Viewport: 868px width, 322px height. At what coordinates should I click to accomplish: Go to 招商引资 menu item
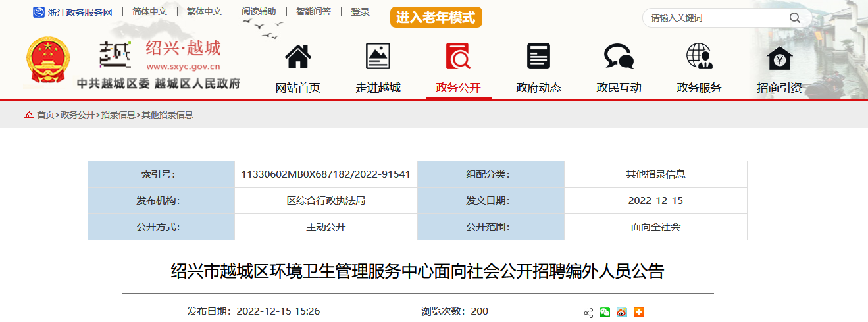tap(780, 88)
